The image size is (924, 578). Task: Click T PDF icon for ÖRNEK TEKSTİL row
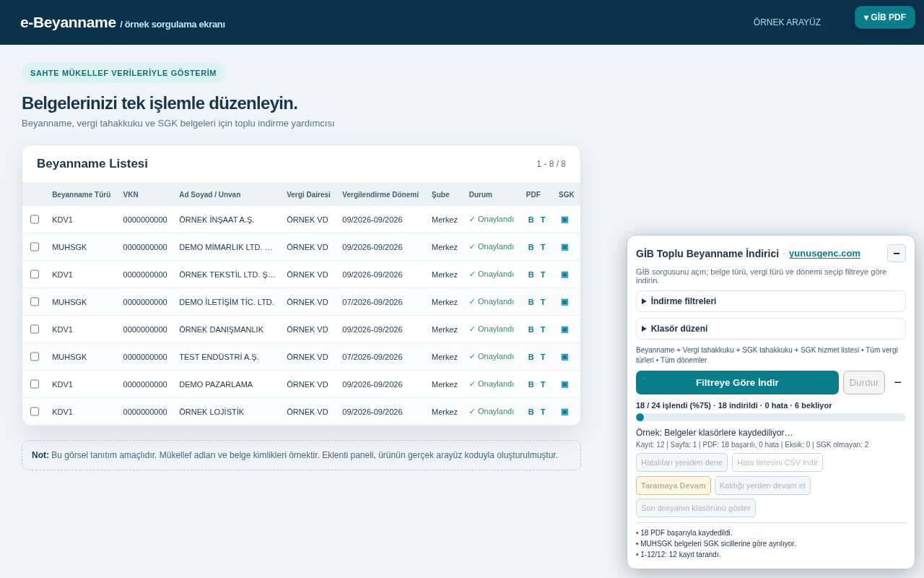(543, 275)
